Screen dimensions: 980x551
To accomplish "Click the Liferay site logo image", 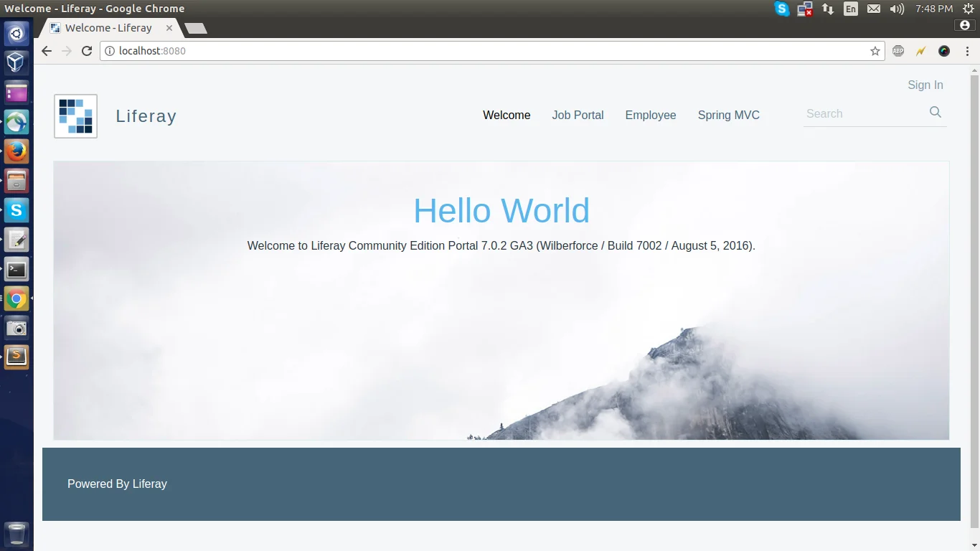I will point(75,116).
